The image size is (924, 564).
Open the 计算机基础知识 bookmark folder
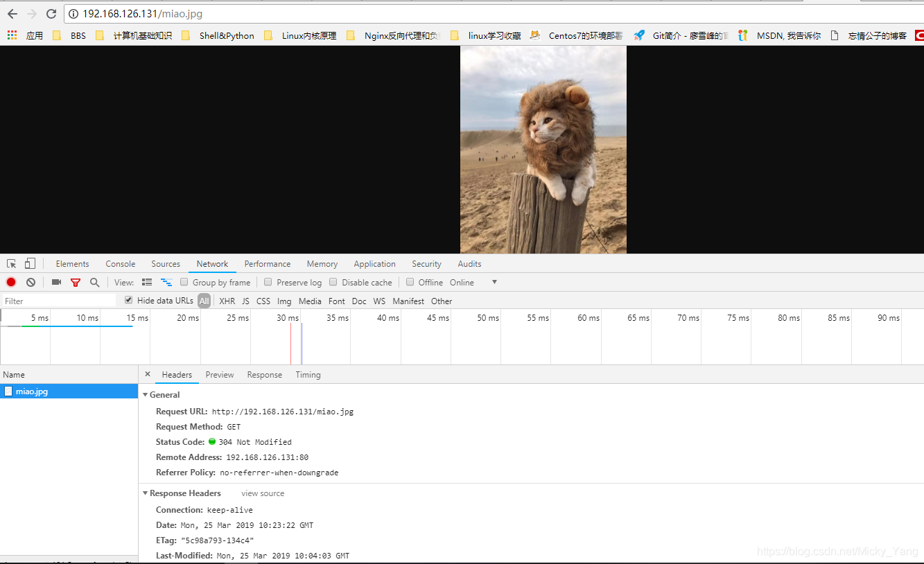pyautogui.click(x=134, y=35)
